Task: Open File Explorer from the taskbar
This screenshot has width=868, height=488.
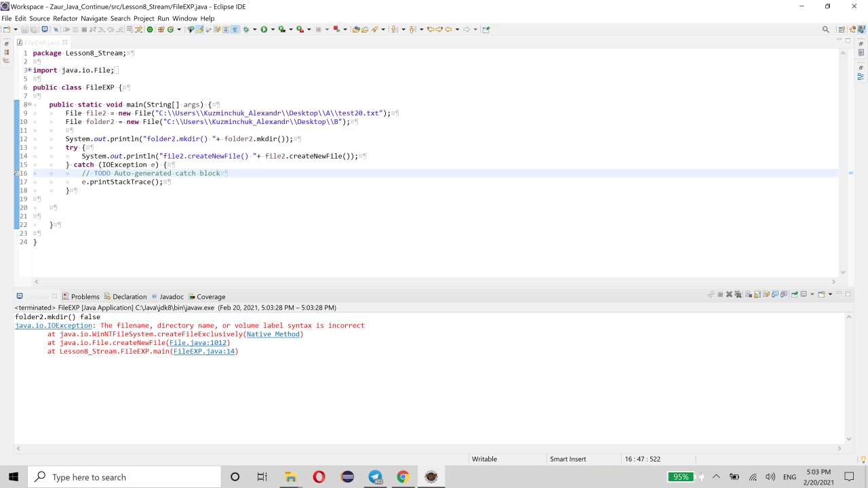Action: [291, 477]
